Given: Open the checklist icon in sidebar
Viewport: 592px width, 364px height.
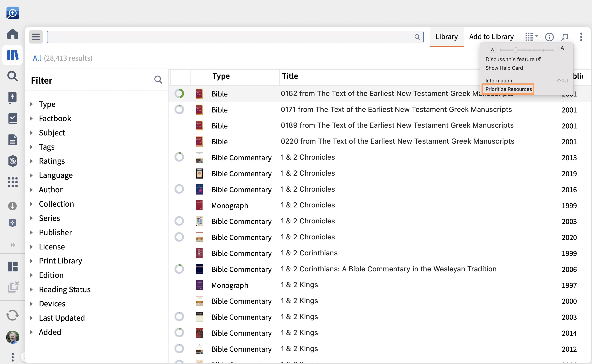Looking at the screenshot, I should click(13, 119).
